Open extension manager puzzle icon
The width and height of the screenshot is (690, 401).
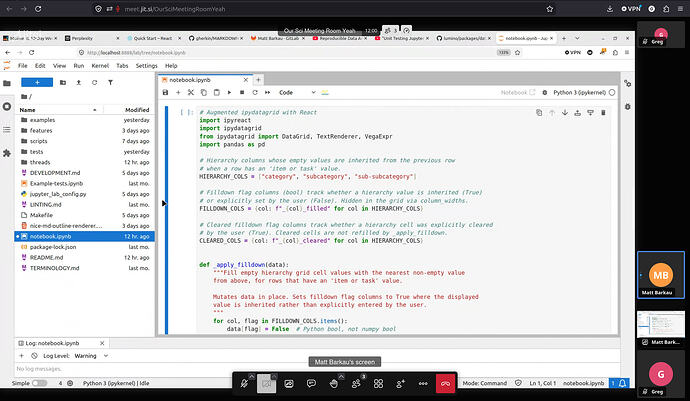(x=7, y=153)
